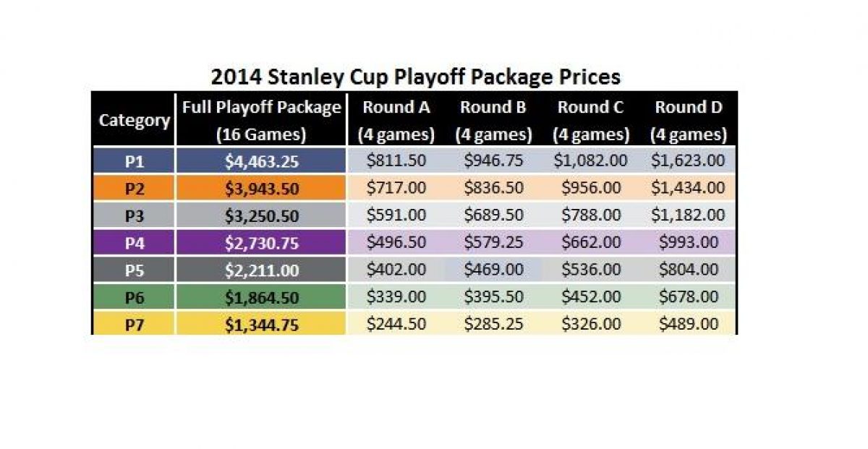Click the Round D column header
Image resolution: width=868 pixels, height=449 pixels.
tap(688, 120)
